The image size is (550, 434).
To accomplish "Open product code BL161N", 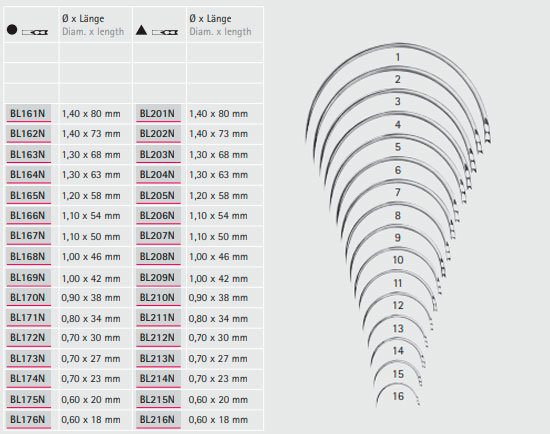I will (28, 113).
